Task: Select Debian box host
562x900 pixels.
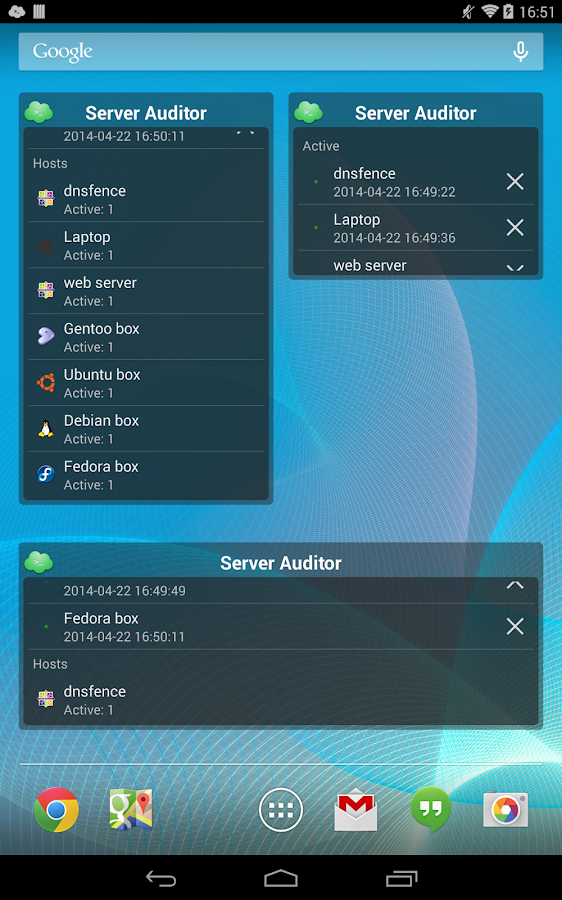Action: [x=146, y=429]
